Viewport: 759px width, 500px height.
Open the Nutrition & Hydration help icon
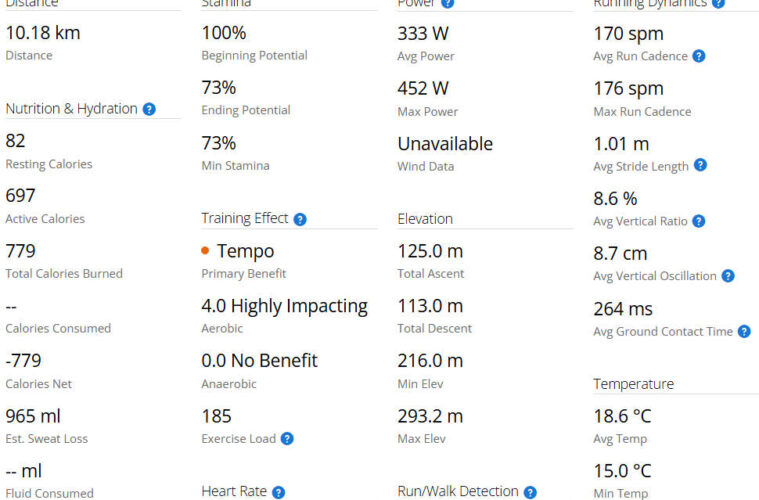pyautogui.click(x=149, y=109)
